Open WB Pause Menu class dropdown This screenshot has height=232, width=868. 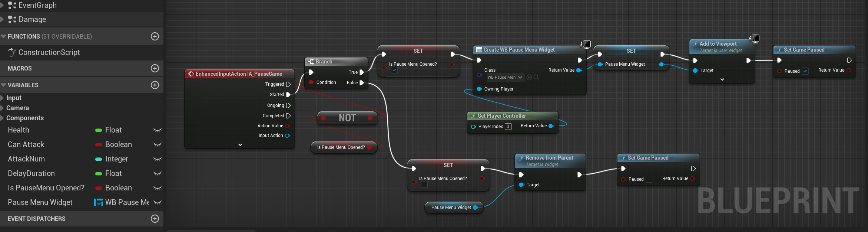(x=505, y=77)
